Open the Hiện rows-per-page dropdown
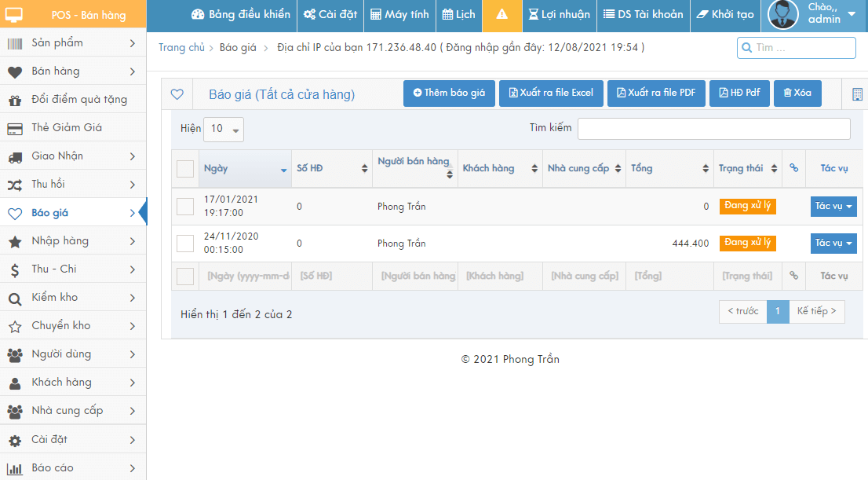The height and width of the screenshot is (480, 868). [224, 129]
